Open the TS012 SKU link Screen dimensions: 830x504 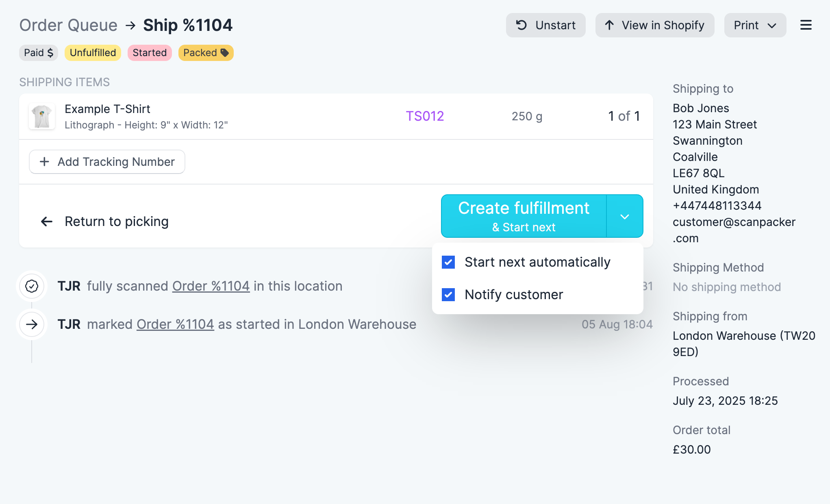[425, 116]
